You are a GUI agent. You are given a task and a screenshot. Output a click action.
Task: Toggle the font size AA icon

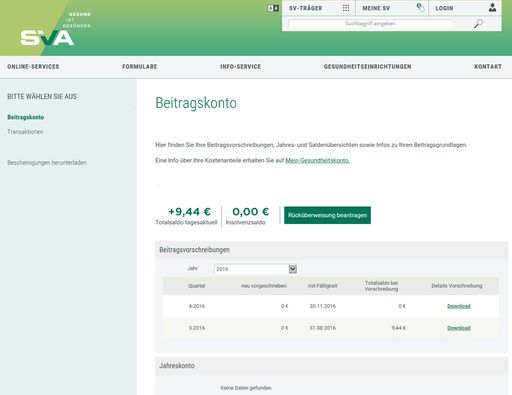tap(273, 8)
